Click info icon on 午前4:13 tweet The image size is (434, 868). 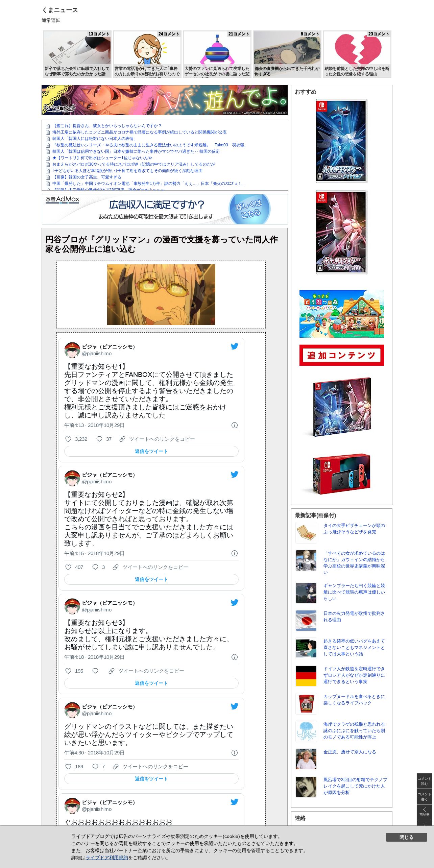235,425
